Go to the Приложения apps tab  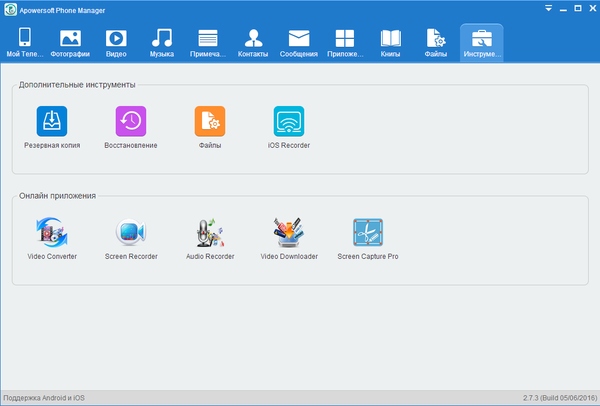coord(345,43)
